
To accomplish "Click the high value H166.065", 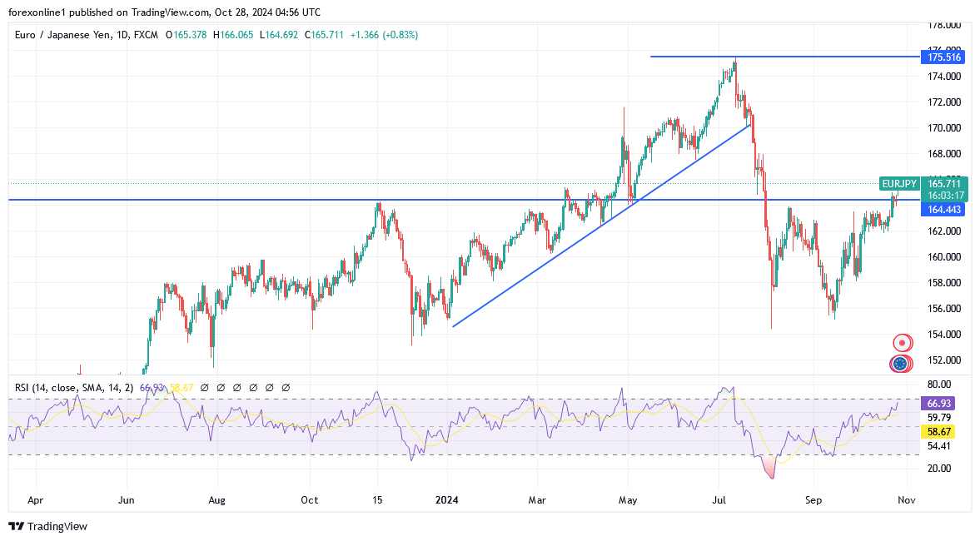I will (x=233, y=35).
